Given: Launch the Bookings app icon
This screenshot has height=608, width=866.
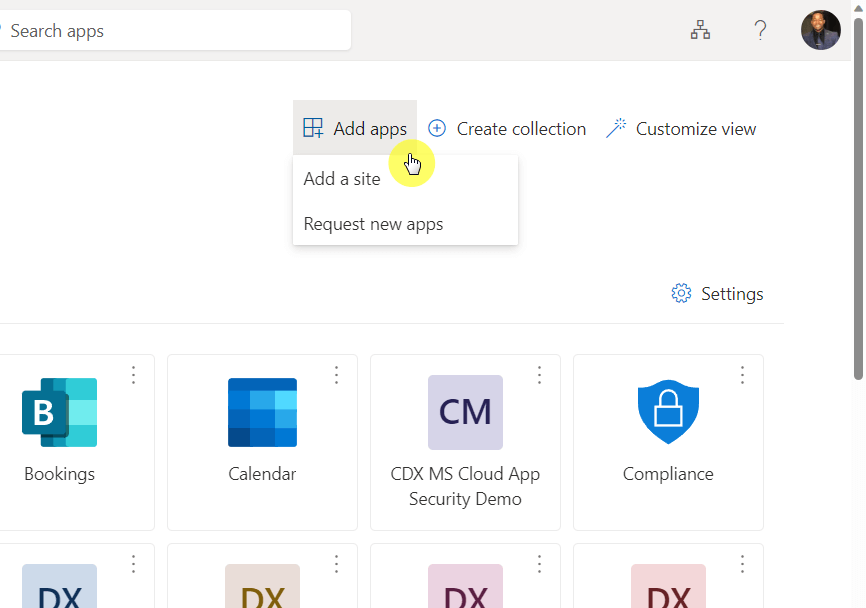Looking at the screenshot, I should [60, 413].
